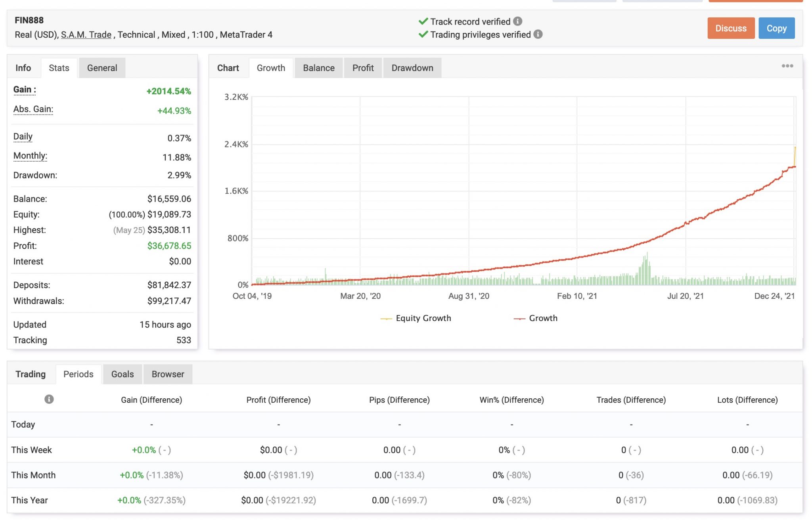Click the equity growth spike at chart end
Image resolution: width=812 pixels, height=520 pixels.
click(x=795, y=156)
